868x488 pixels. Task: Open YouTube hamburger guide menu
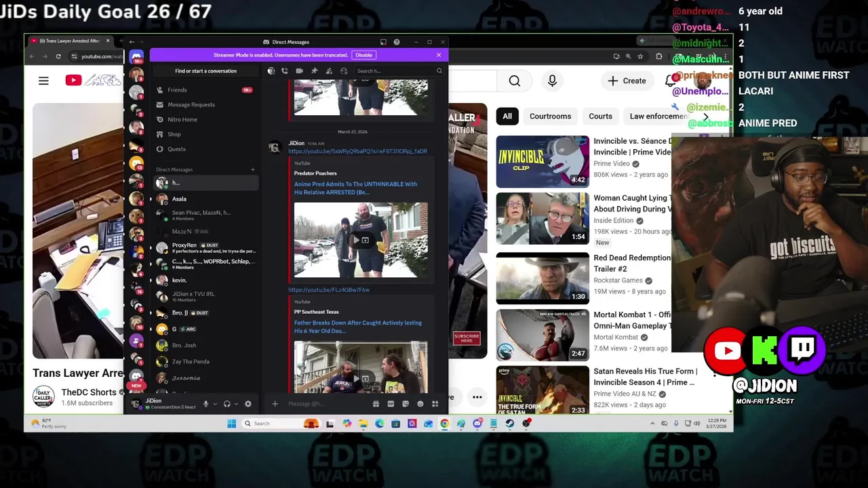[x=43, y=81]
